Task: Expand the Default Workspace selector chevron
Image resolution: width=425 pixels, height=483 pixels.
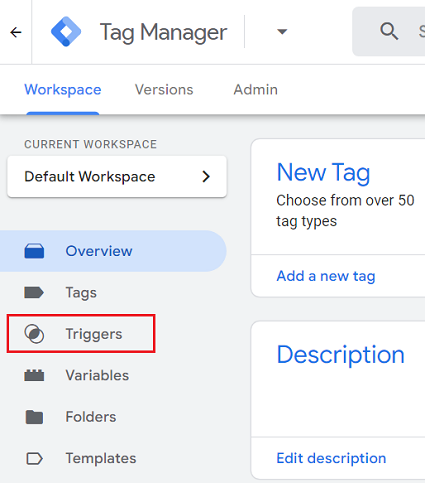Action: click(206, 176)
